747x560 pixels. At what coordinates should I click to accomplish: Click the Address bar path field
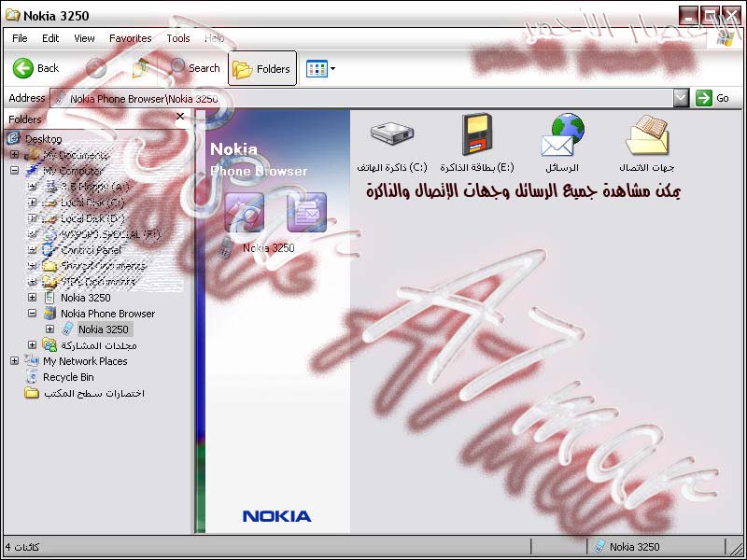pyautogui.click(x=362, y=99)
